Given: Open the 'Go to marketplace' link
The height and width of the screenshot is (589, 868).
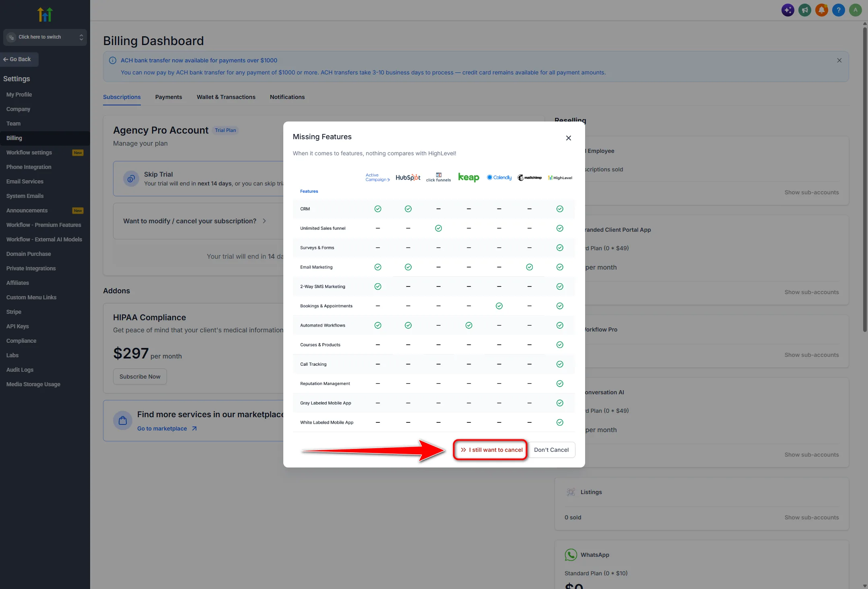Looking at the screenshot, I should click(167, 428).
